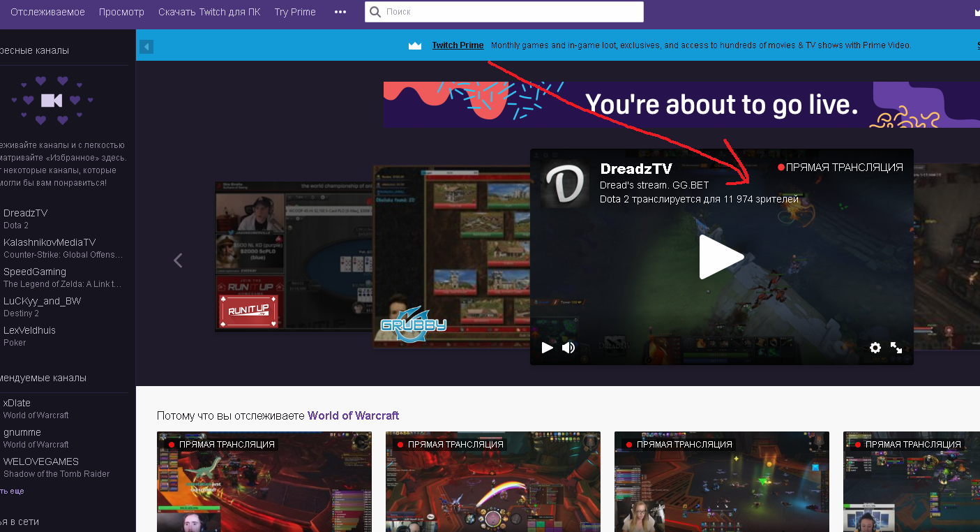Image resolution: width=980 pixels, height=532 pixels.
Task: Click Dread's stream. GG.BET title text
Action: [654, 186]
